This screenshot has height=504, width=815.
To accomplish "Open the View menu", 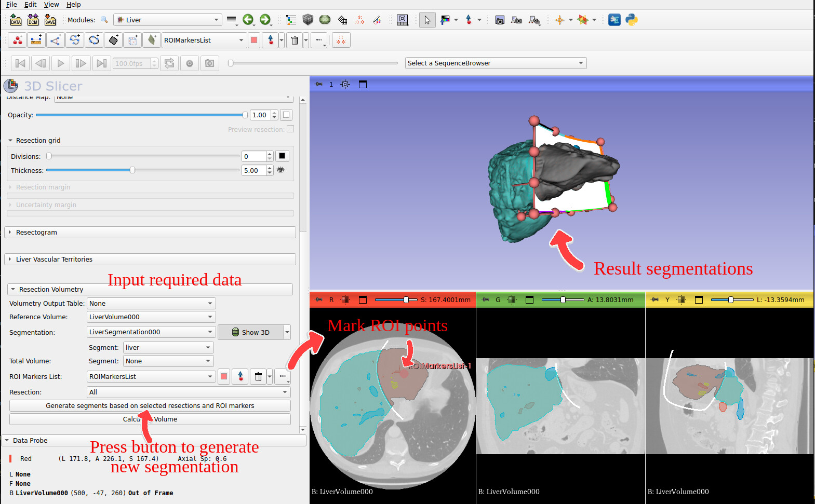I will coord(51,5).
